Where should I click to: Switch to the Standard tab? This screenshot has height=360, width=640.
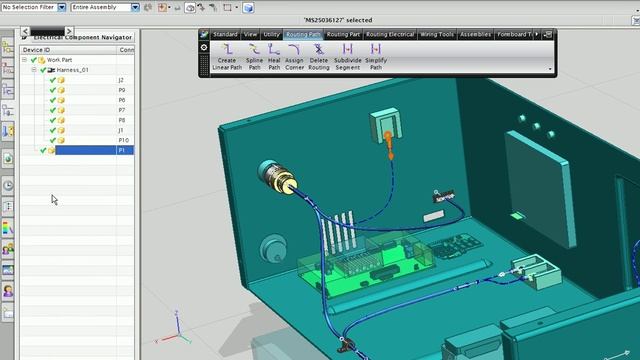(225, 35)
